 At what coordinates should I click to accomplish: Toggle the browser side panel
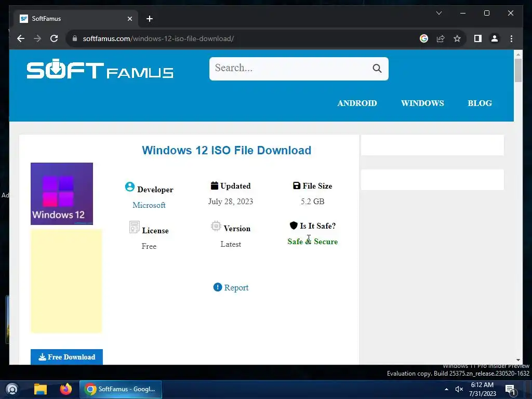pyautogui.click(x=478, y=38)
